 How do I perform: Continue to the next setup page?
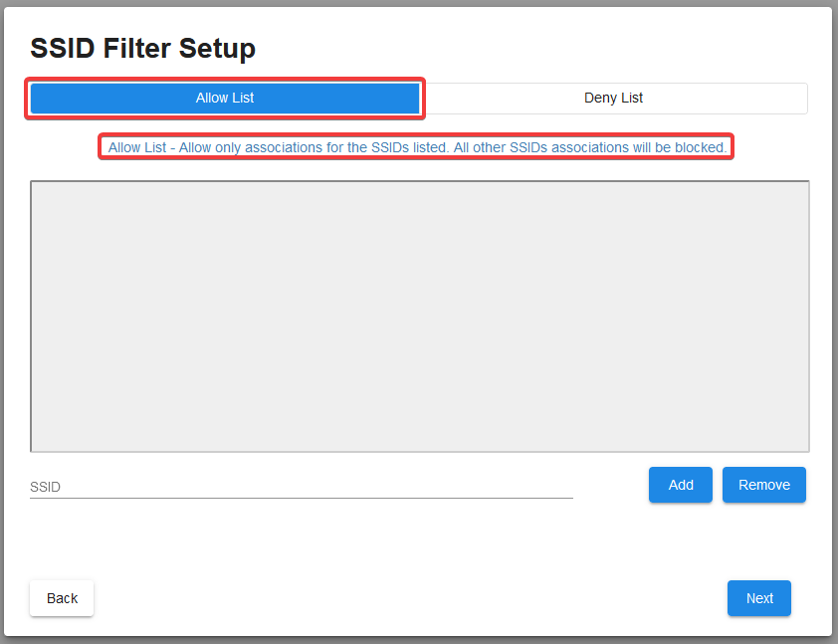click(758, 598)
